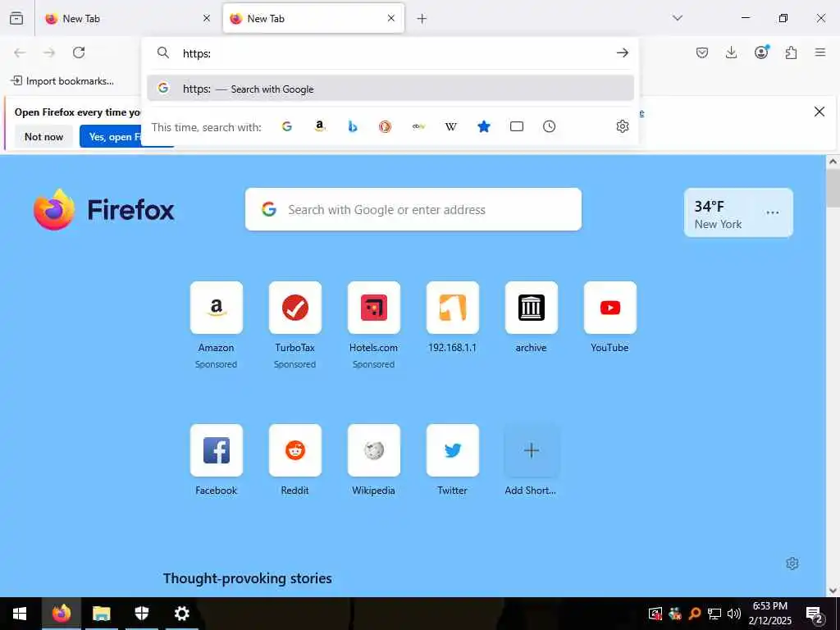840x630 pixels.
Task: Open the Twitter shortcut tile
Action: (x=453, y=450)
